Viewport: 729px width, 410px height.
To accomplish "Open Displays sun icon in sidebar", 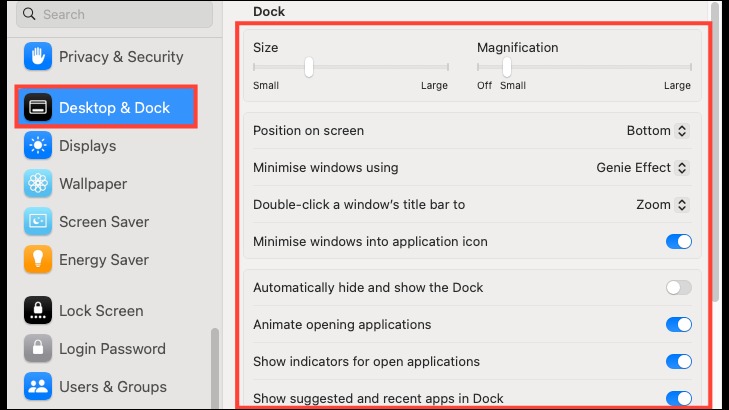I will tap(38, 145).
